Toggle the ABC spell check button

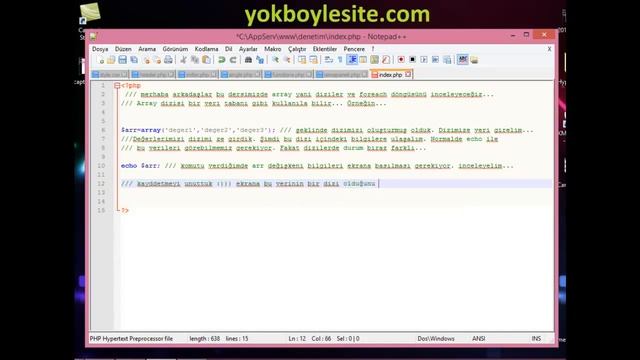(x=462, y=60)
